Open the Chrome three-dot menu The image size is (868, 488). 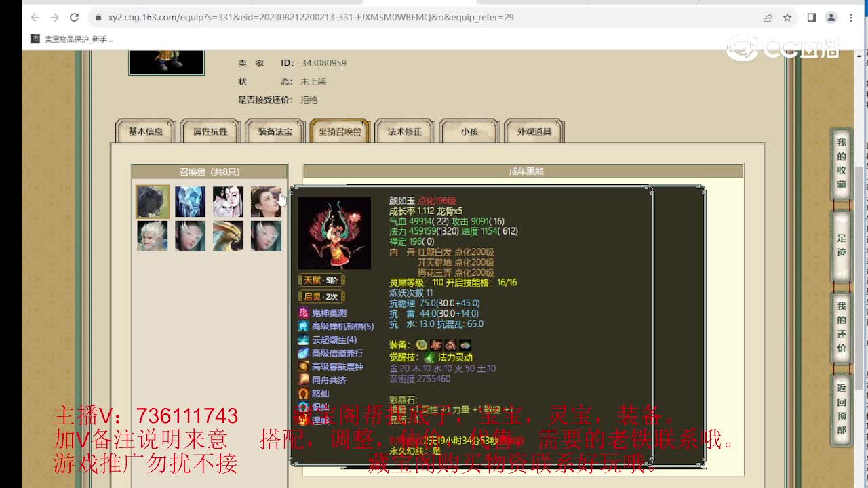(x=850, y=18)
